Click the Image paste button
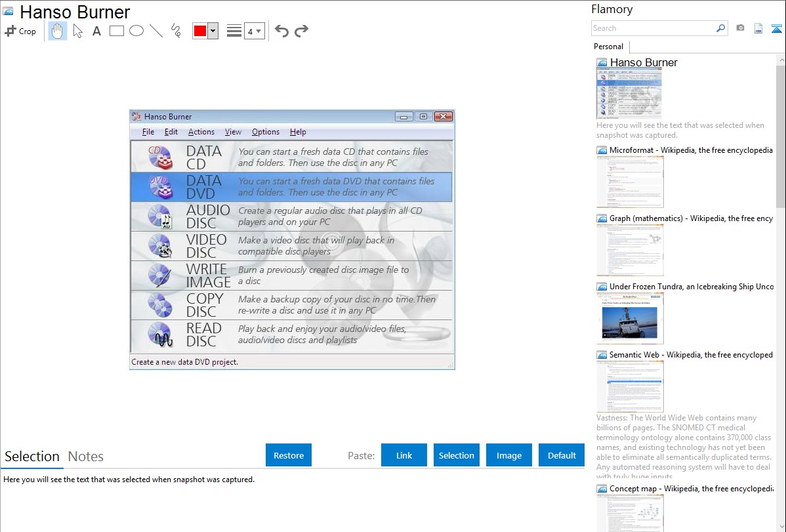This screenshot has height=532, width=786. [508, 455]
